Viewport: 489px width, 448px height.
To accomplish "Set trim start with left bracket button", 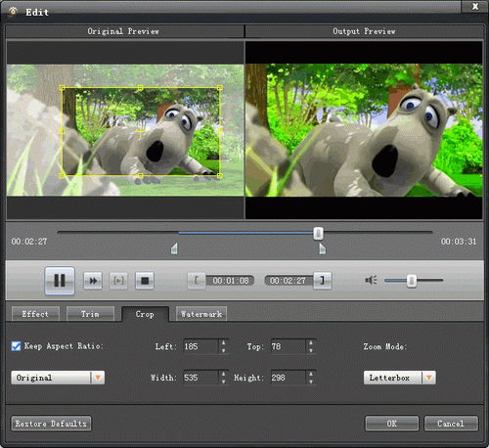I will tap(197, 281).
